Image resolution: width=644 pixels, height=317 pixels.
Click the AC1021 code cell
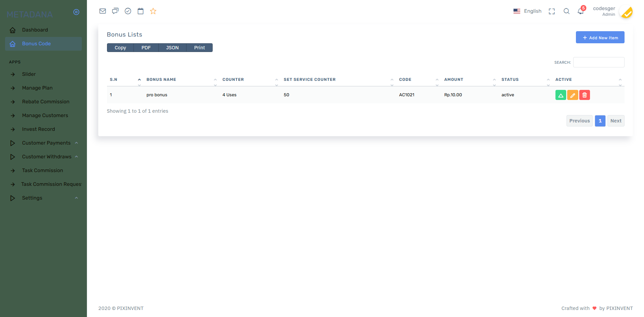[407, 95]
